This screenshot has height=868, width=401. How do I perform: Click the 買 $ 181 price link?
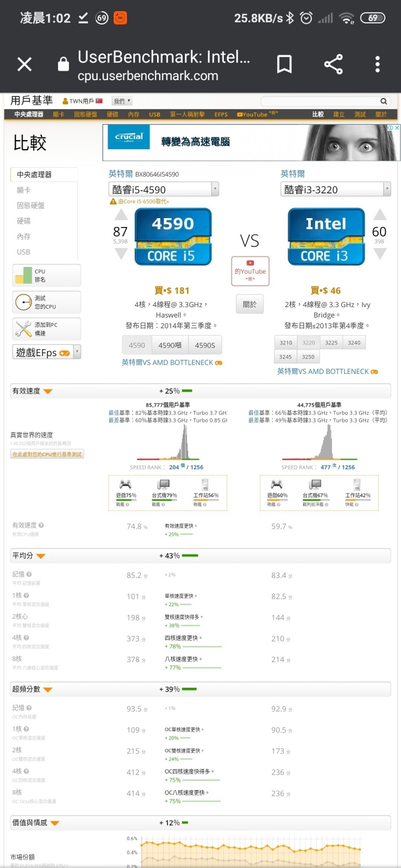point(172,290)
